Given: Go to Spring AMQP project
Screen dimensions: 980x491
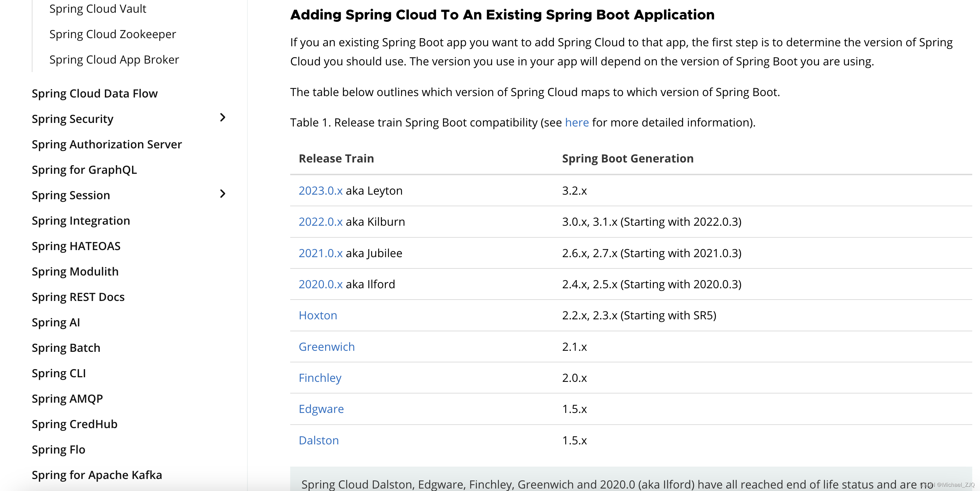Looking at the screenshot, I should (67, 399).
